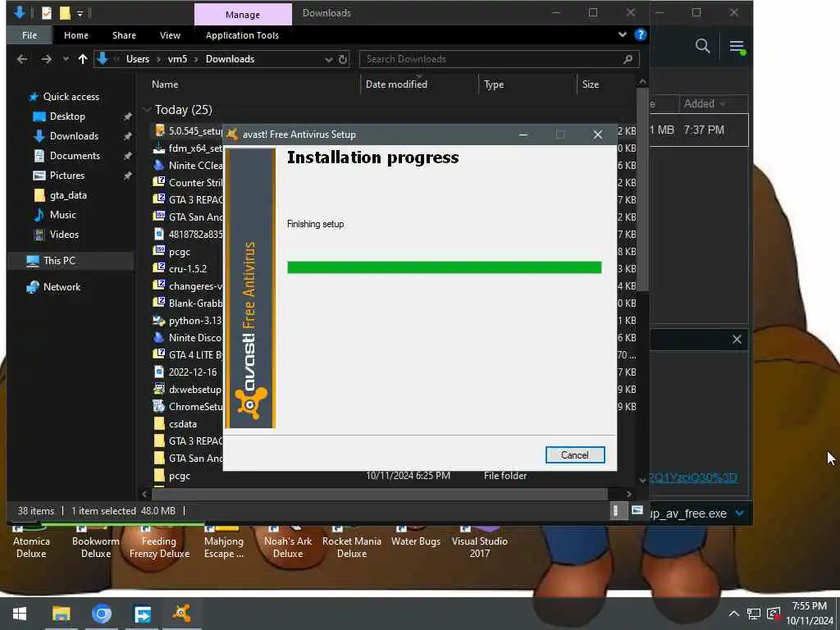
Task: Select the Application Tools tab
Action: pos(242,35)
